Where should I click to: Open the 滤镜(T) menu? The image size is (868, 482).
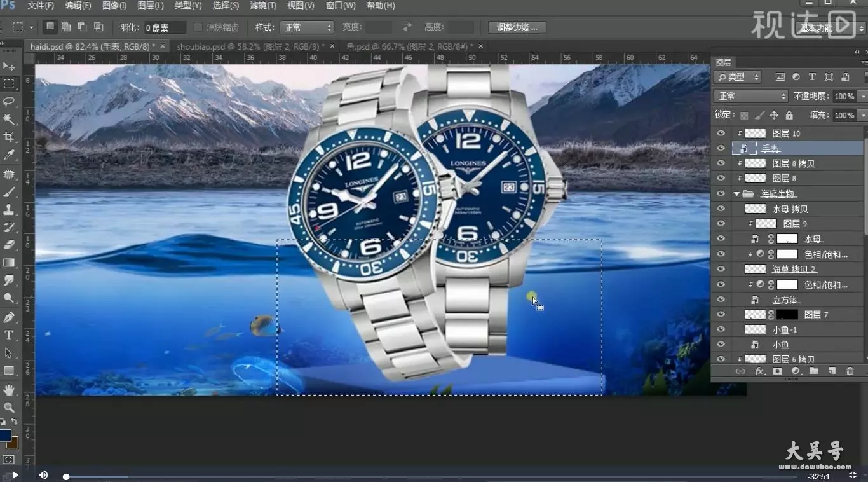pos(263,6)
